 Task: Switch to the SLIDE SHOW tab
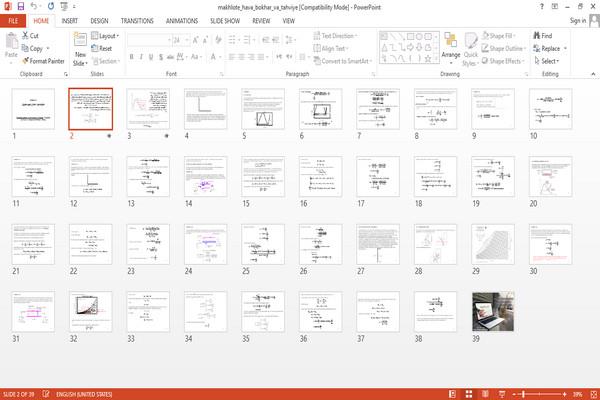pos(225,21)
